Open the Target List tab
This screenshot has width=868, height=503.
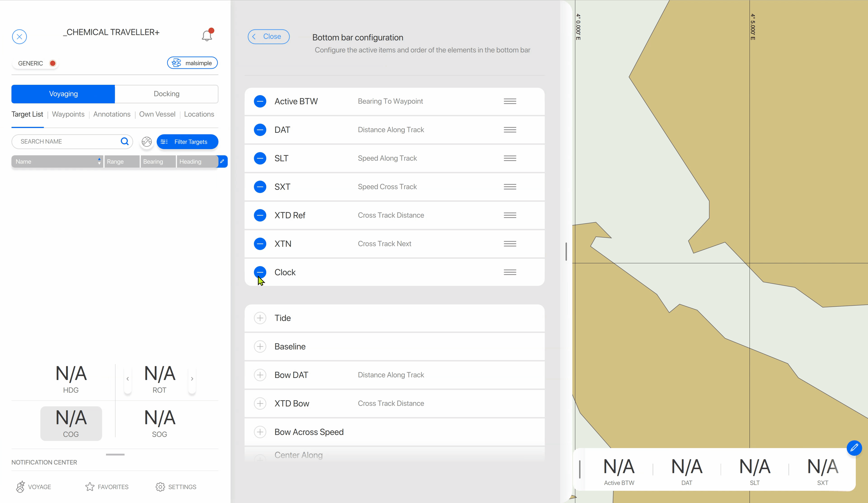27,114
